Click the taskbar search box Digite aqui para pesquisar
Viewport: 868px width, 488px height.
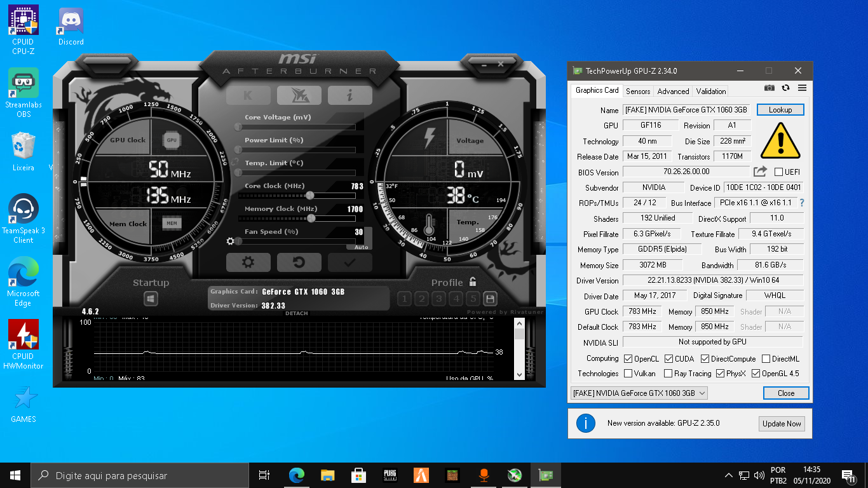click(140, 475)
